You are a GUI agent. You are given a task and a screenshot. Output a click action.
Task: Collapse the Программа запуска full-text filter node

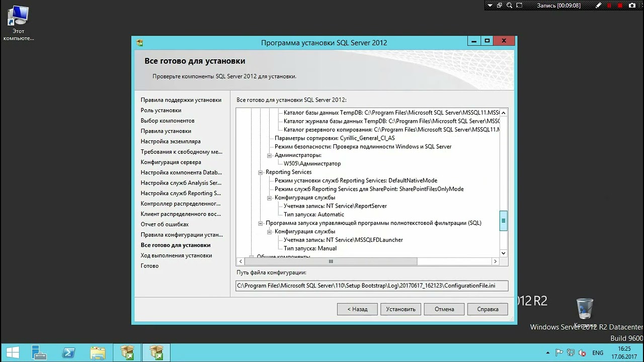(261, 223)
